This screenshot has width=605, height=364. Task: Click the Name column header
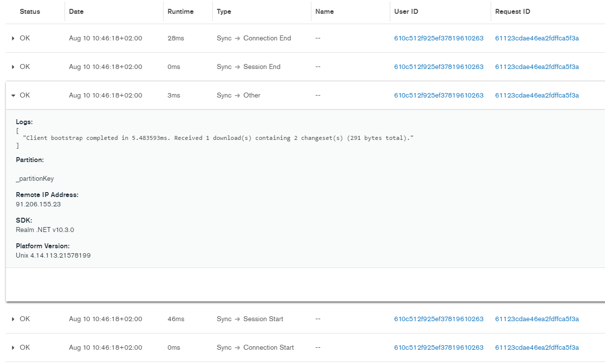point(324,11)
